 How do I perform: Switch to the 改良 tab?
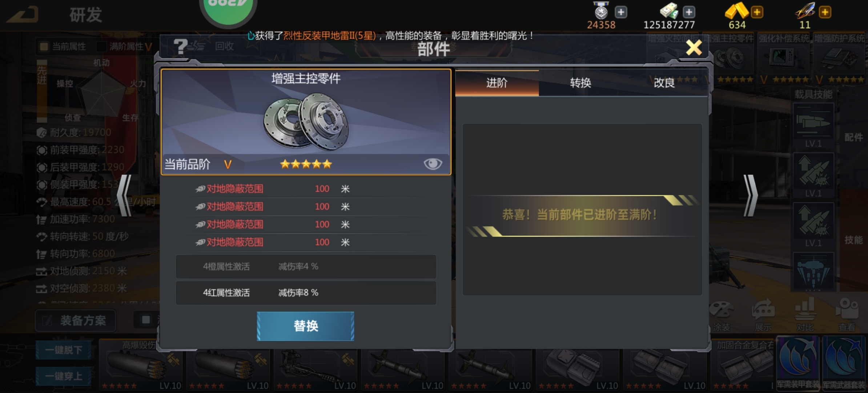pos(664,83)
